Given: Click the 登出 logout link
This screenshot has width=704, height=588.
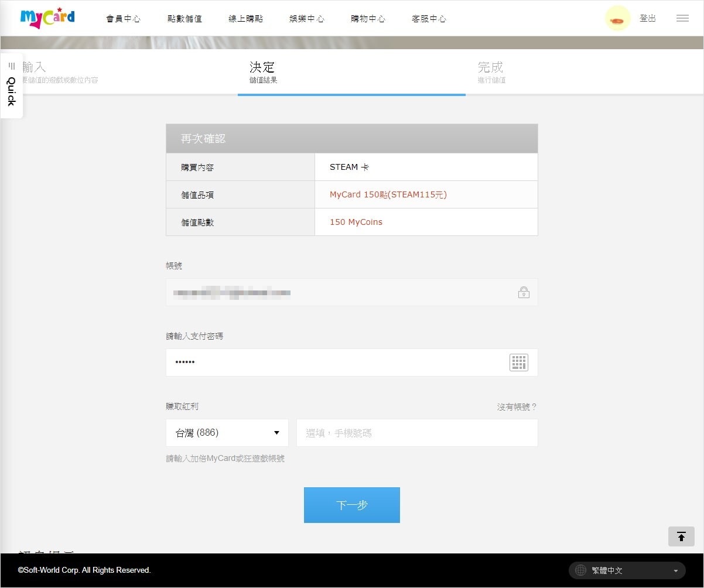Looking at the screenshot, I should tap(648, 19).
